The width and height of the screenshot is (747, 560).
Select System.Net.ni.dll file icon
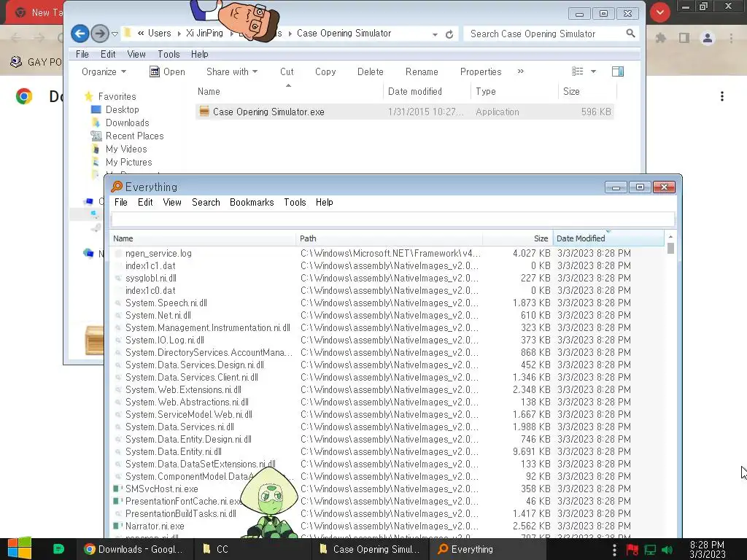[x=117, y=315]
